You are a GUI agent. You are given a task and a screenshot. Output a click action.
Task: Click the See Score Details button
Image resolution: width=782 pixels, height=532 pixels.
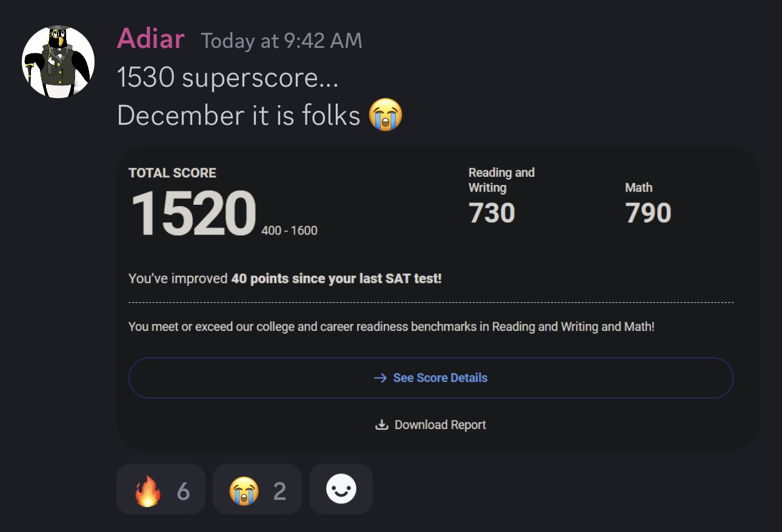coord(431,377)
